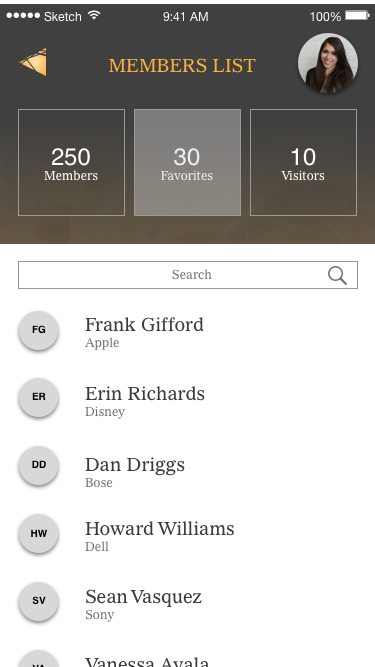Tap the FG initials avatar
Screen dimensions: 375x667
pyautogui.click(x=39, y=330)
